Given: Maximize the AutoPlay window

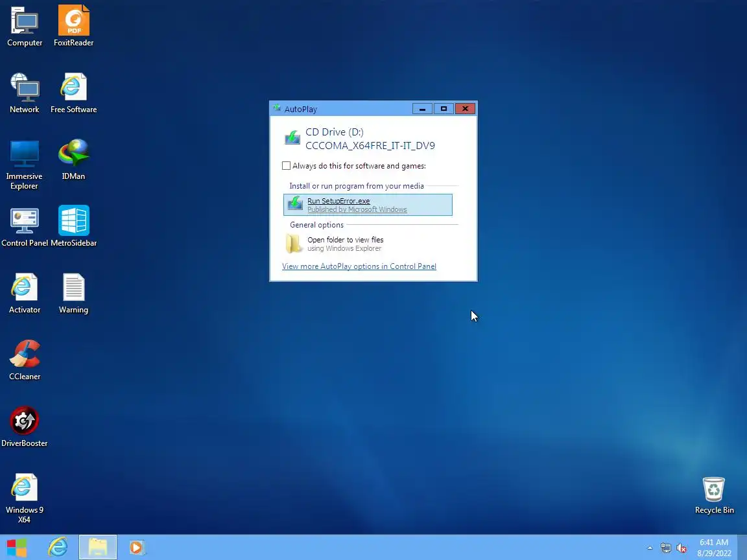Looking at the screenshot, I should pos(444,109).
